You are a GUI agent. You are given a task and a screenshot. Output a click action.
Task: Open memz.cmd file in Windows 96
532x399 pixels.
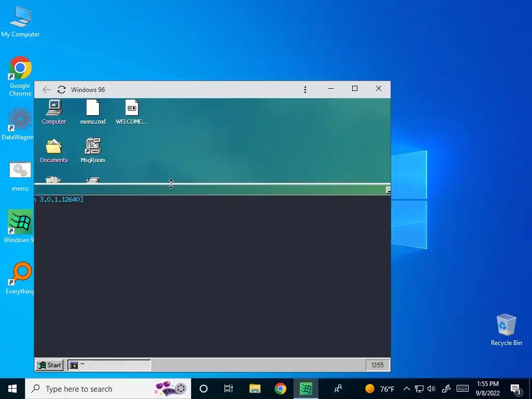[x=92, y=112]
